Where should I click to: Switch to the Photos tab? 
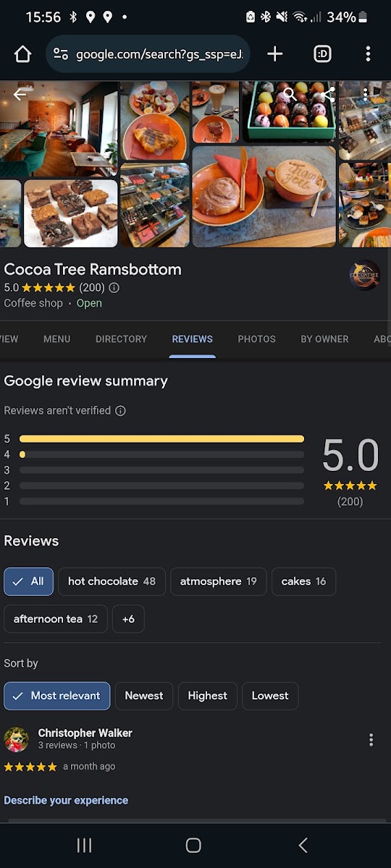256,339
